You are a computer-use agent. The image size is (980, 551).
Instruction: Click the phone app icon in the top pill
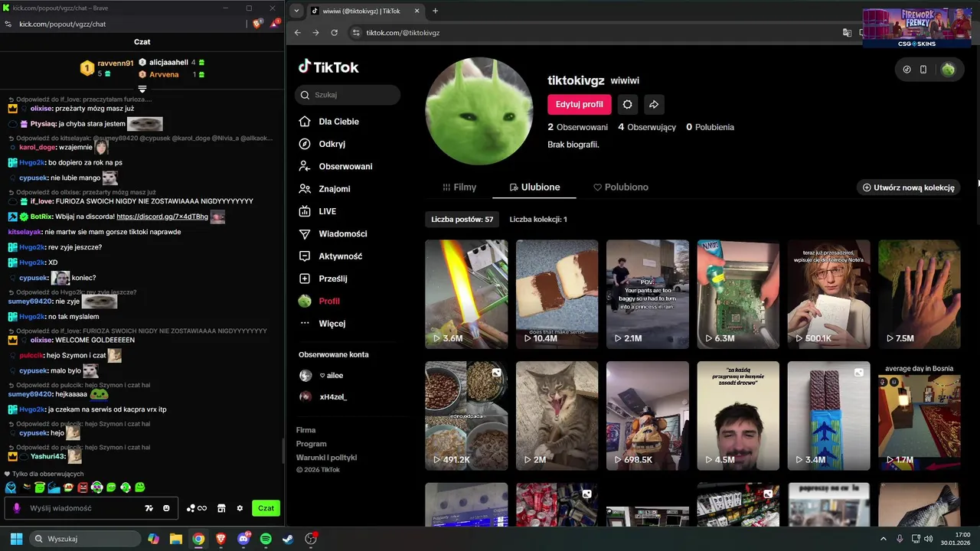[923, 70]
